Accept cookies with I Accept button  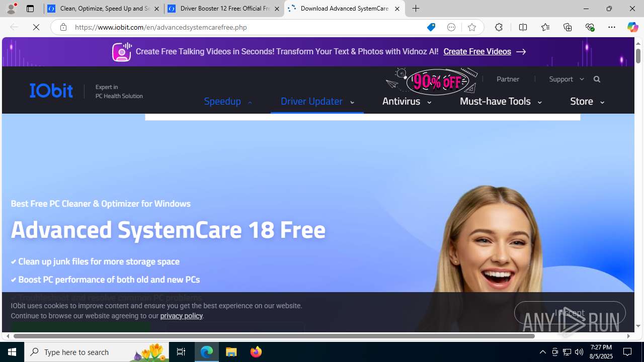click(x=570, y=313)
